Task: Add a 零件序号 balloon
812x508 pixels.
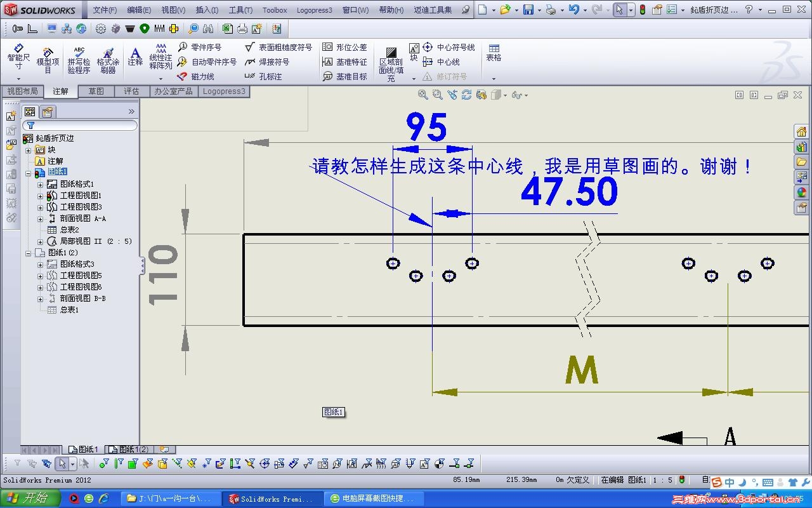Action: 199,47
